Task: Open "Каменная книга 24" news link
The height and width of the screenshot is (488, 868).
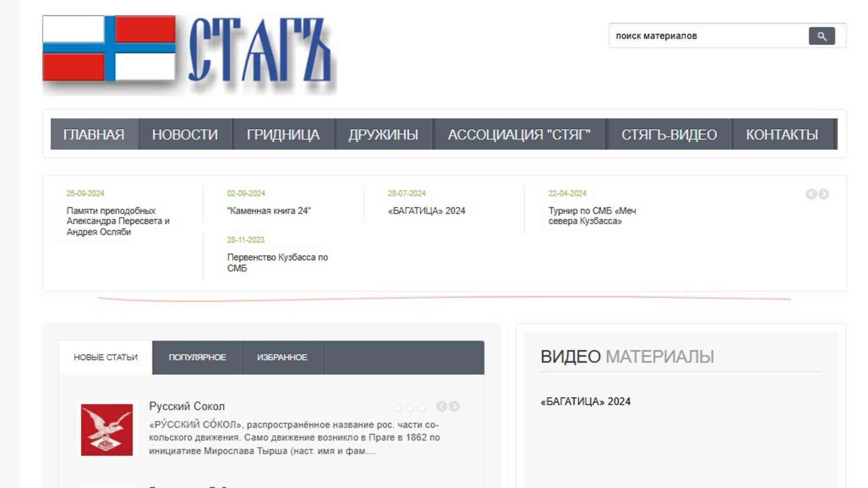Action: point(269,211)
